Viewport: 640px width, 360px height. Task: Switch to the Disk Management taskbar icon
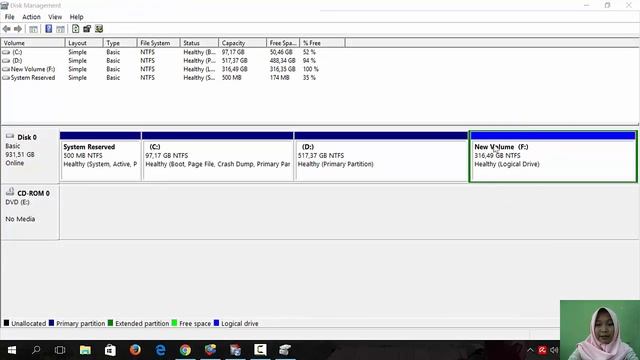tap(285, 350)
